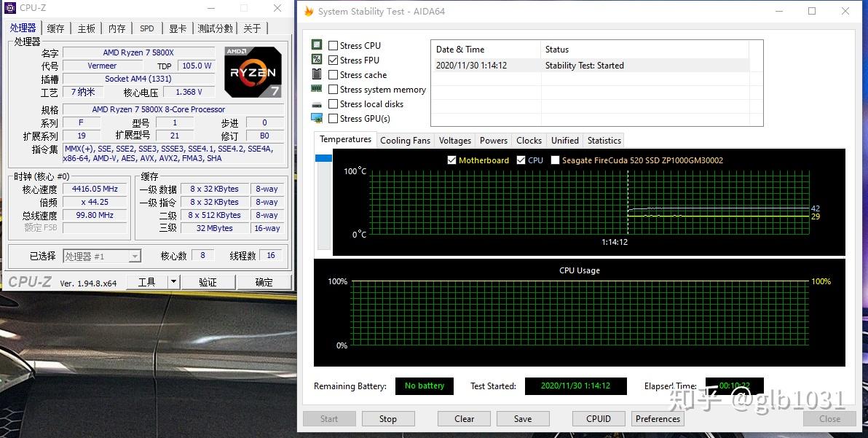This screenshot has width=868, height=438.
Task: Enable the Seagate FireCuda 520 SSD checkbox
Action: pyautogui.click(x=556, y=160)
